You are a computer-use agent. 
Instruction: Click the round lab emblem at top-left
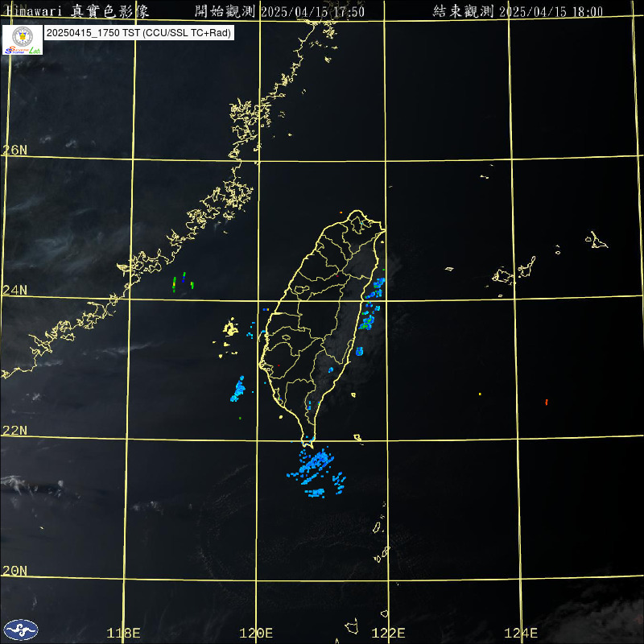(x=22, y=37)
